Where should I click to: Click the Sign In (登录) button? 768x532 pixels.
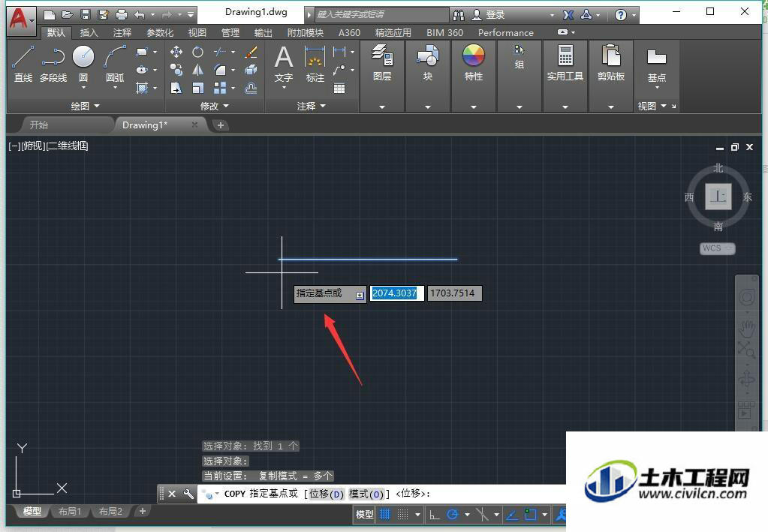pos(489,15)
